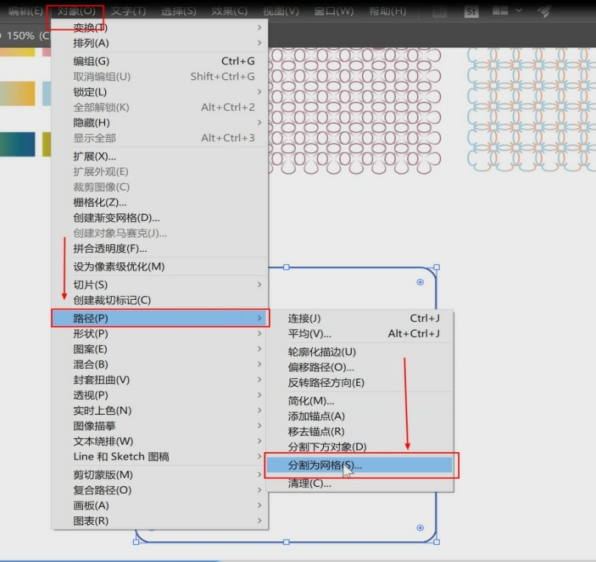Screen dimensions: 596x562
Task: Click the icon left of the St icon
Action: (440, 12)
